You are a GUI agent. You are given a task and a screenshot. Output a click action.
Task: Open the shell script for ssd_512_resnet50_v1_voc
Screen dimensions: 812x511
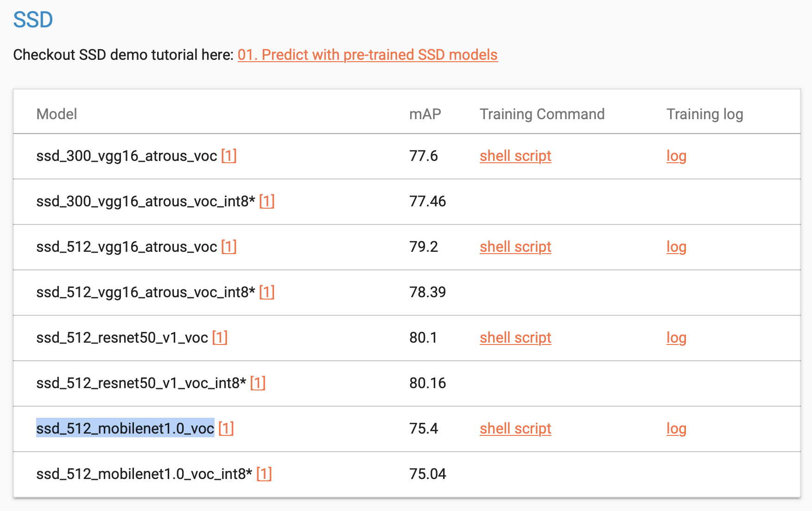click(515, 338)
